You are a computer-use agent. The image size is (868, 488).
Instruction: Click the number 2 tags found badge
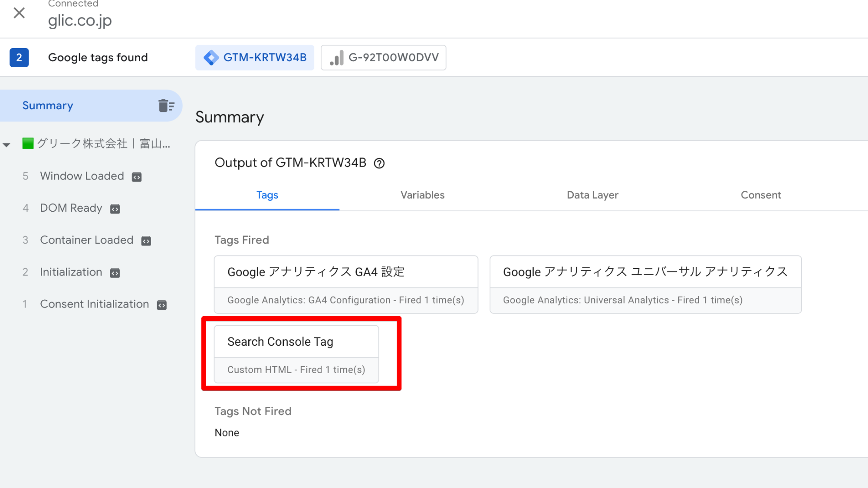[x=19, y=57]
